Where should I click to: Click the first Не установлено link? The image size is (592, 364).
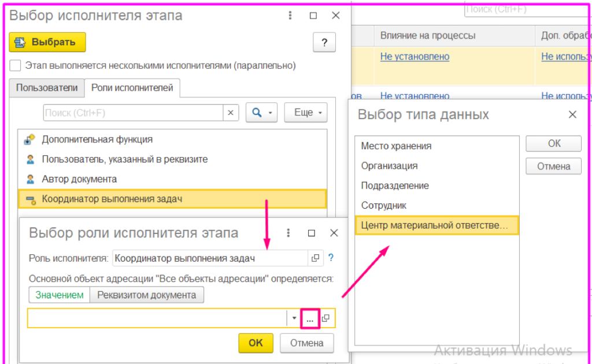click(415, 57)
